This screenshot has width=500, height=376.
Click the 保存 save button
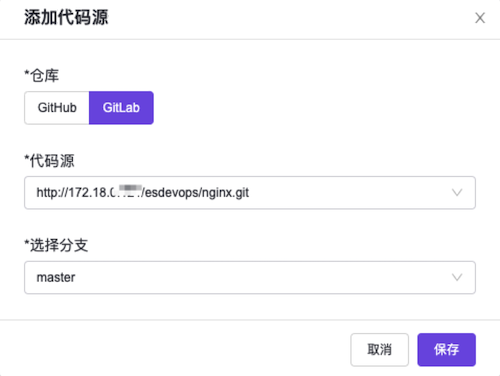[446, 350]
